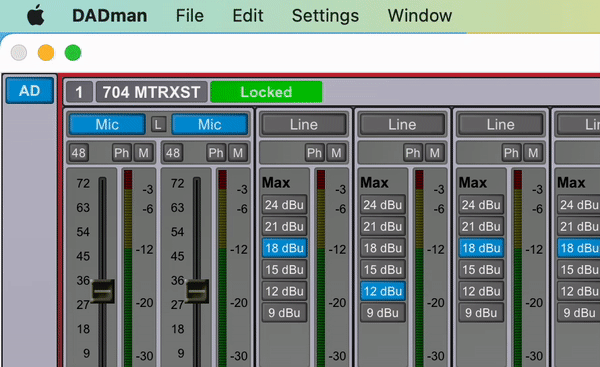Mute fourth channel with M button
The height and width of the screenshot is (367, 600).
435,153
